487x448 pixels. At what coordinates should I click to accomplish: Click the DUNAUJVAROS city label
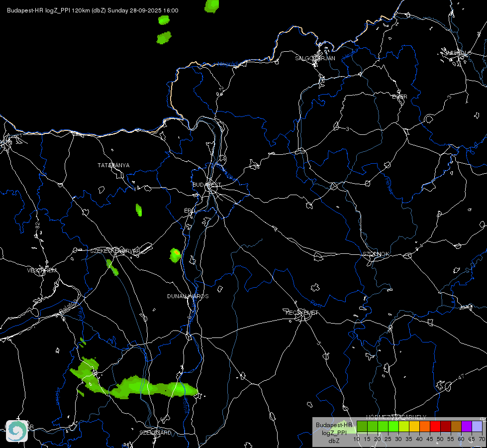pyautogui.click(x=188, y=296)
